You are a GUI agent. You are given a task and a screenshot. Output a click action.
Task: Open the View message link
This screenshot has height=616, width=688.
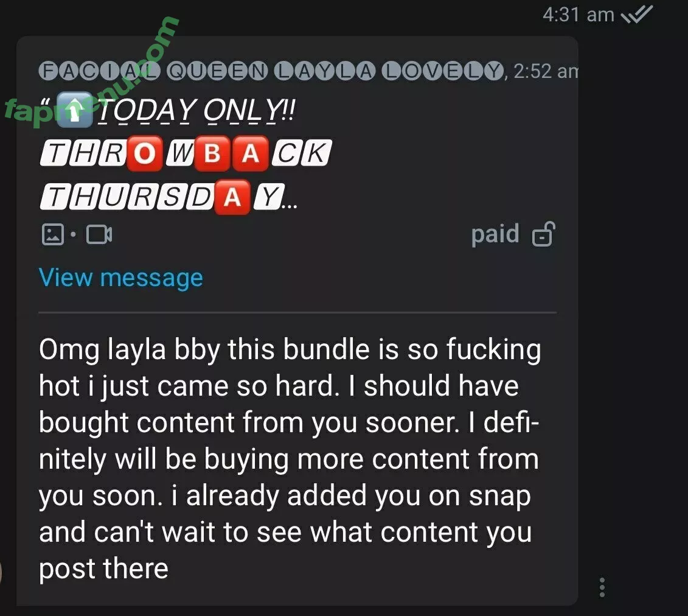click(x=121, y=278)
